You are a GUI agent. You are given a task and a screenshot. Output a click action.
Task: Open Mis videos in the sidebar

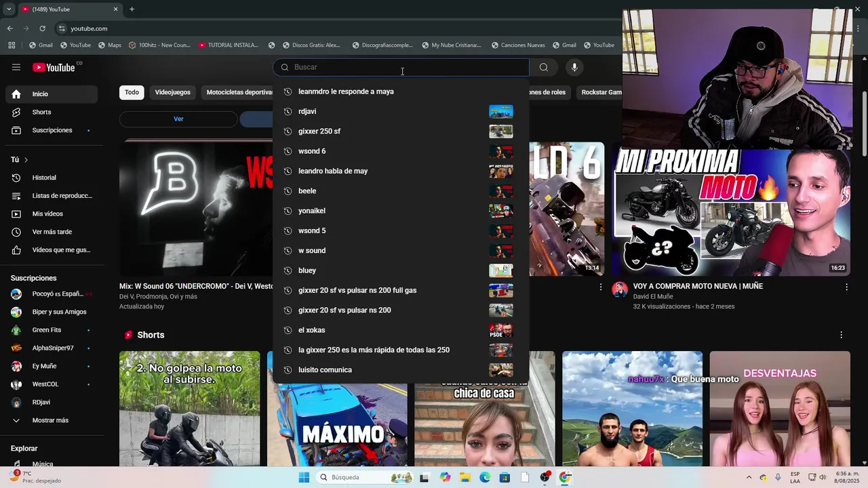[x=52, y=213]
